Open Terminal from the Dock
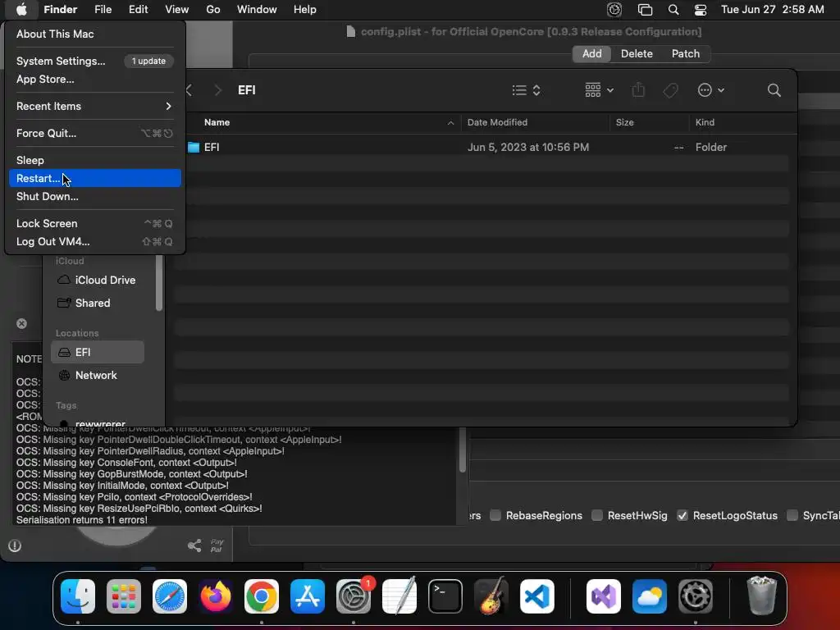The width and height of the screenshot is (840, 630). (x=445, y=596)
